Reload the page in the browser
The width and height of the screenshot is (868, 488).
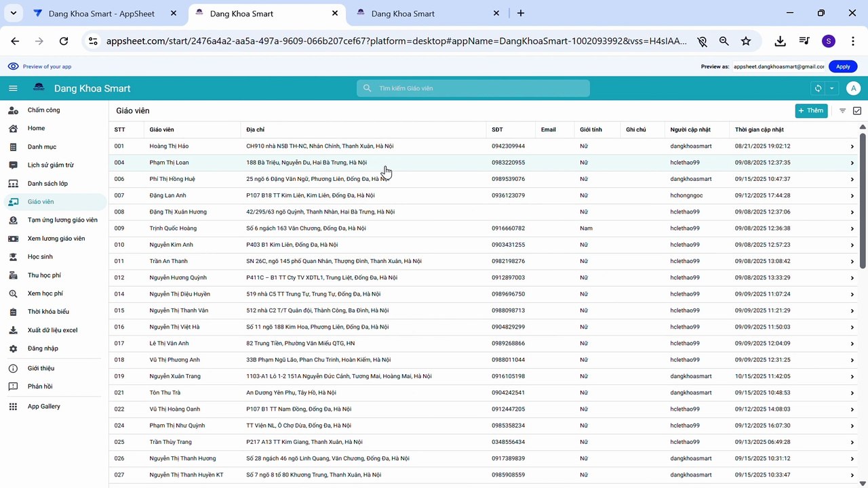[x=64, y=41]
